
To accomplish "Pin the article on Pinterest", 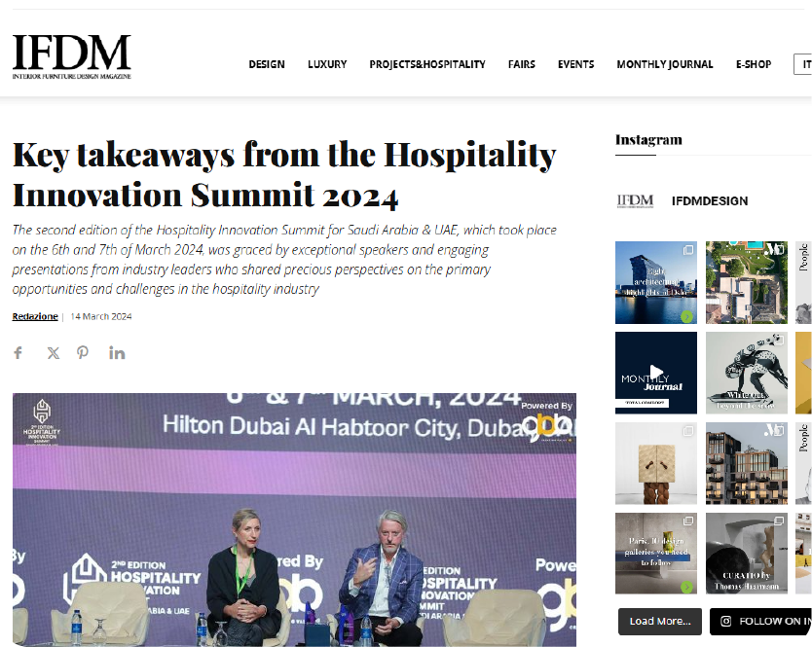I will (84, 353).
